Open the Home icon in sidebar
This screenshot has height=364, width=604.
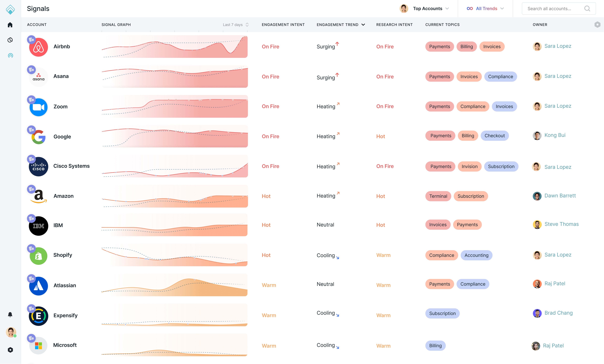(x=10, y=25)
